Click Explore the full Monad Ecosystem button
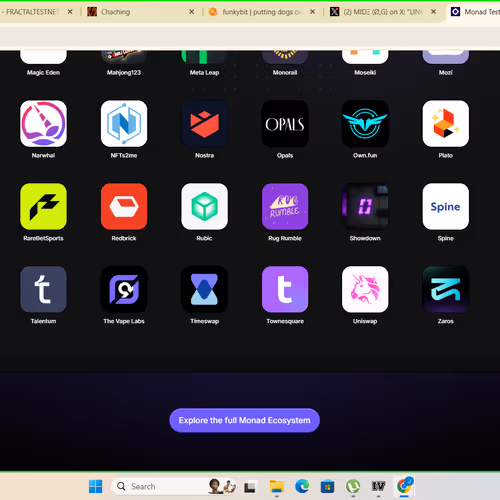This screenshot has width=500, height=500. tap(244, 420)
